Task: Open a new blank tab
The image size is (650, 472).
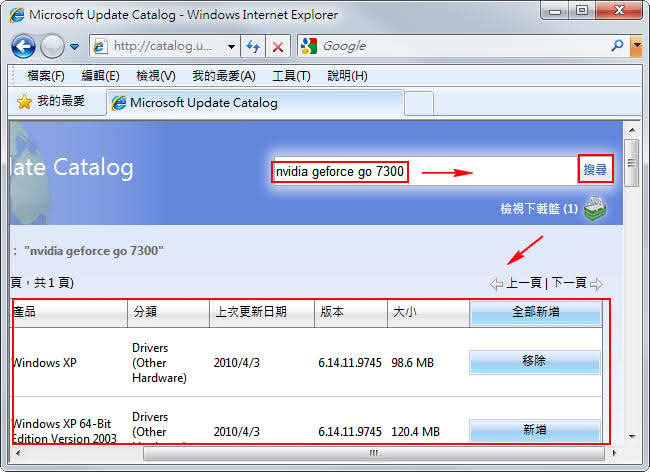Action: coord(419,104)
